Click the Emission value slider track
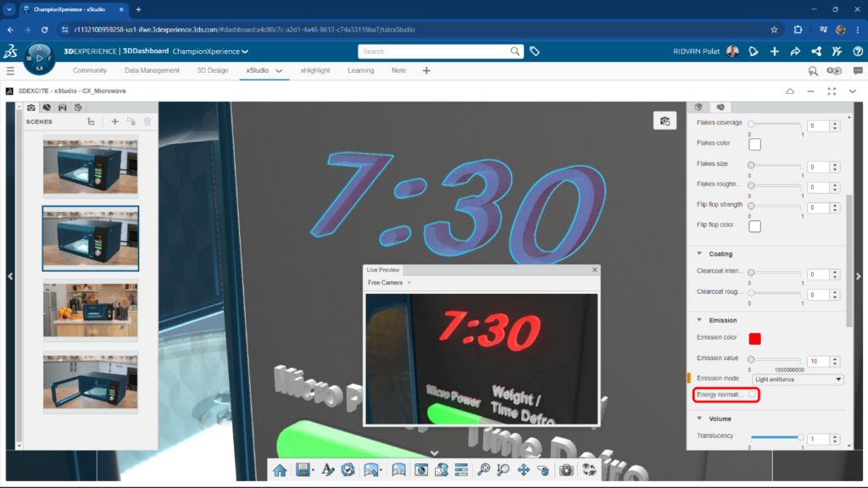868x488 pixels. 776,359
